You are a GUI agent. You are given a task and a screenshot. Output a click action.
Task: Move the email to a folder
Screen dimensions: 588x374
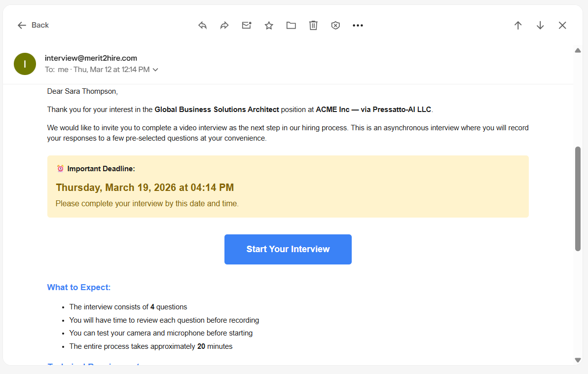(291, 25)
